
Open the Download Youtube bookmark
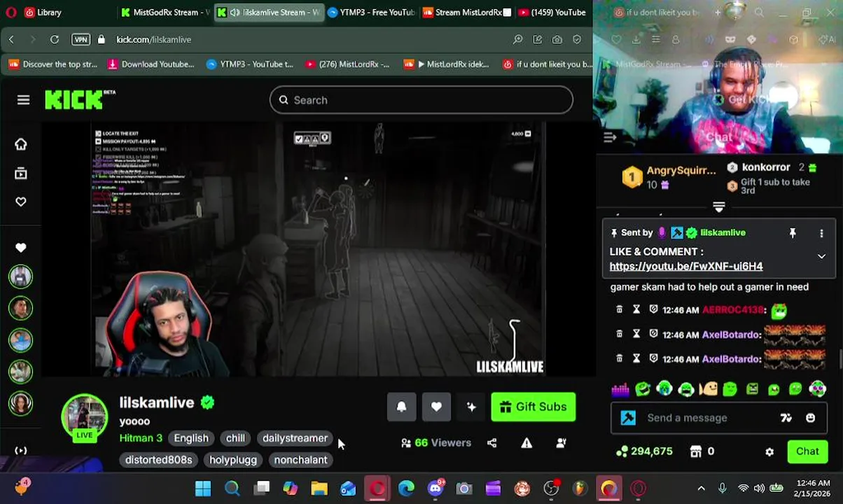(151, 64)
